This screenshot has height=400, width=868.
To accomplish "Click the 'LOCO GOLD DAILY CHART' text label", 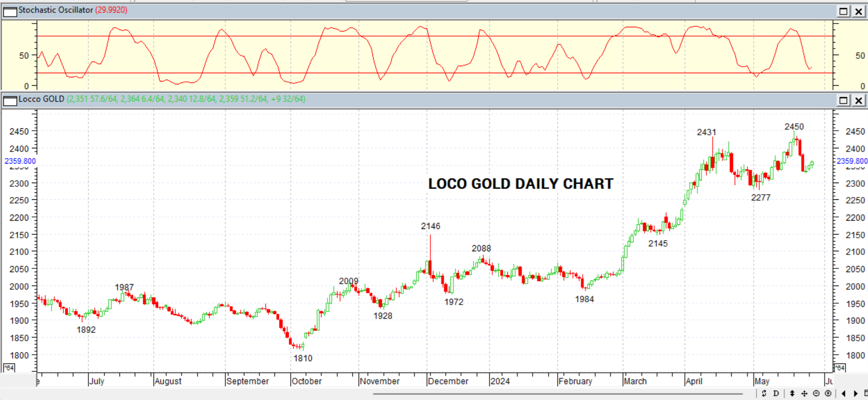I will 520,184.
